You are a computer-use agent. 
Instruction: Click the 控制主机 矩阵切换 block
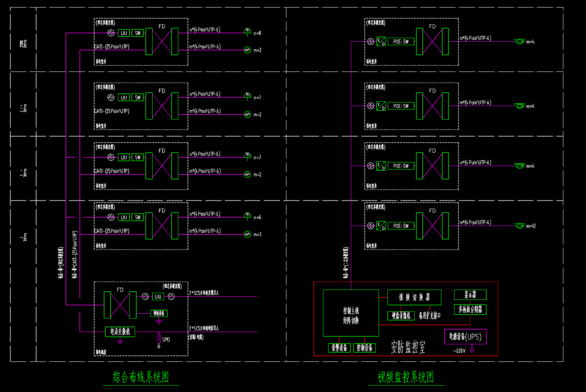point(351,313)
